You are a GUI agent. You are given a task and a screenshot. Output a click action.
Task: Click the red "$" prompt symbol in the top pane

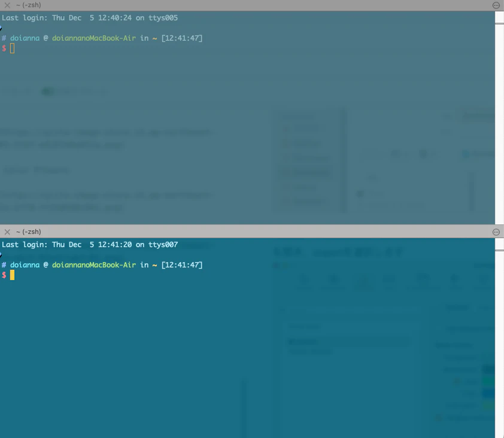click(4, 48)
